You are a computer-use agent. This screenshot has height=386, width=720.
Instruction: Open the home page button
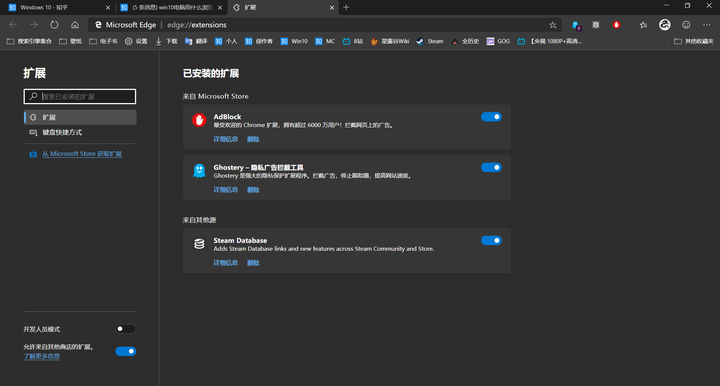click(75, 25)
